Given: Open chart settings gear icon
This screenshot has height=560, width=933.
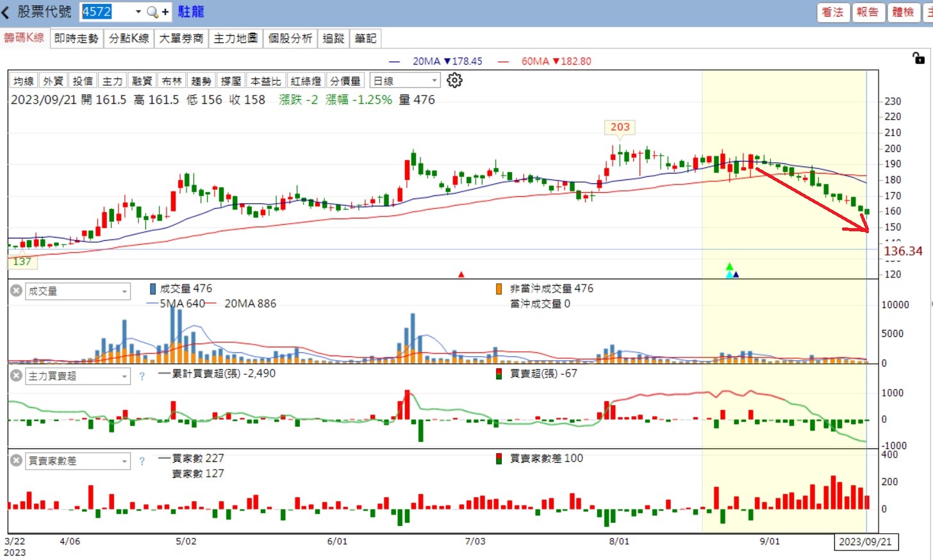Looking at the screenshot, I should tap(454, 80).
